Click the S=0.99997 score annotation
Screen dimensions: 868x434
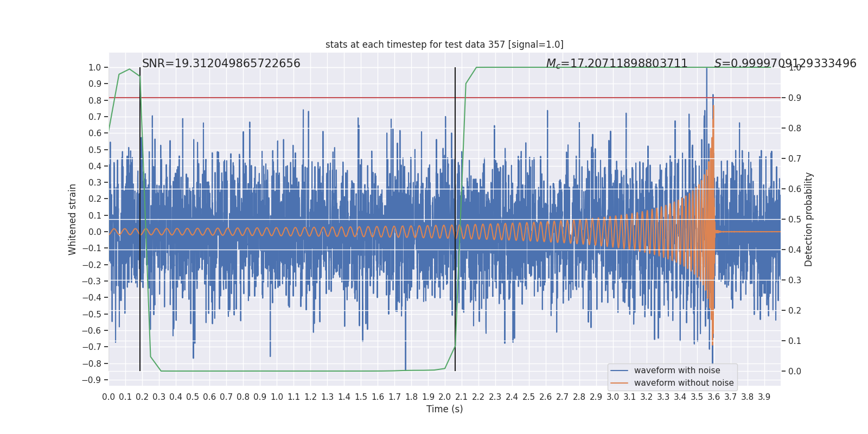click(x=786, y=63)
